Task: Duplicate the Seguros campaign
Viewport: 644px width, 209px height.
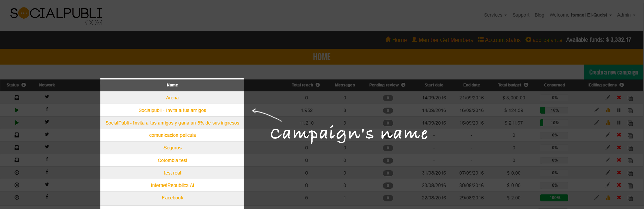Action: click(x=630, y=148)
